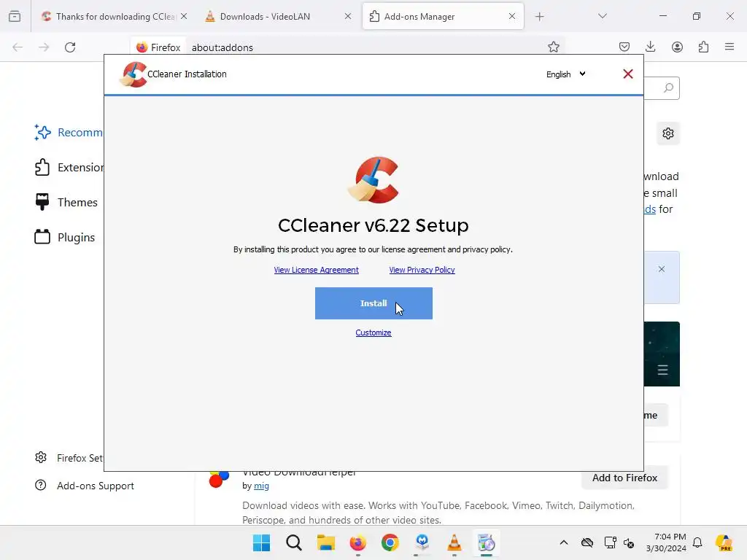This screenshot has width=747, height=560.
Task: Open the Firefox downloads panel
Action: tap(650, 47)
